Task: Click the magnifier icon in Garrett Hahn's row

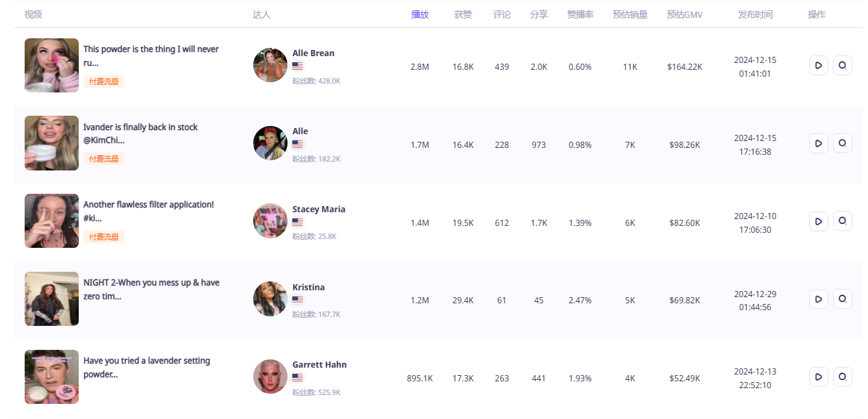Action: (842, 377)
